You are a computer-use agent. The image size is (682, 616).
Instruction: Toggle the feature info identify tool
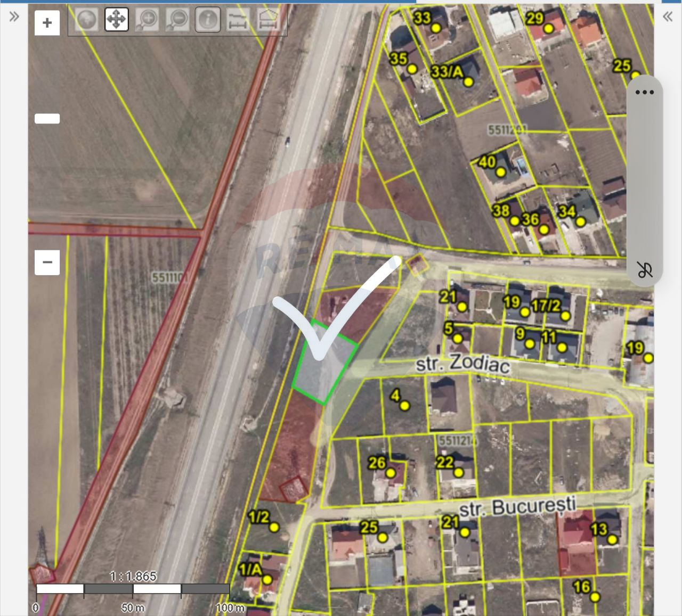click(208, 20)
